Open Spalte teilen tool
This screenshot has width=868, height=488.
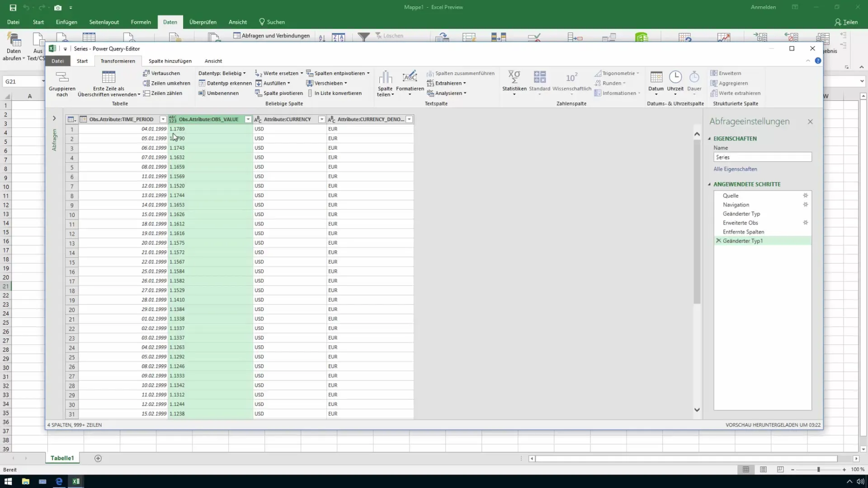(x=385, y=84)
